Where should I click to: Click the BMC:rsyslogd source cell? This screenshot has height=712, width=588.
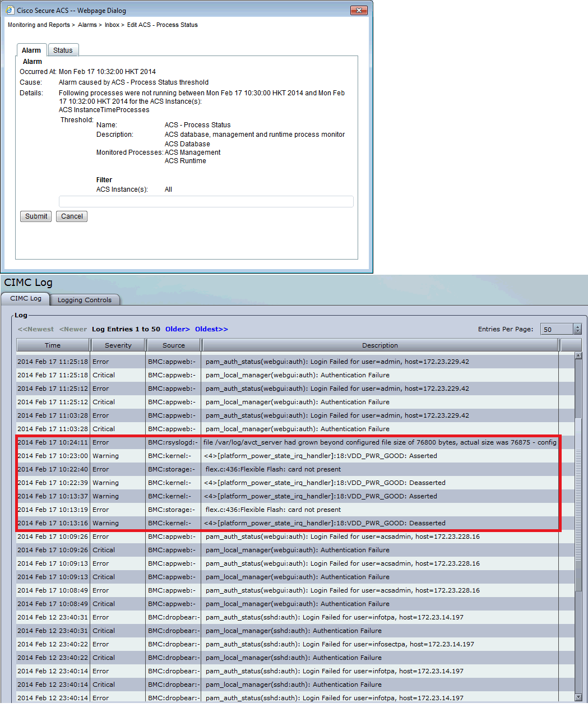tap(173, 442)
